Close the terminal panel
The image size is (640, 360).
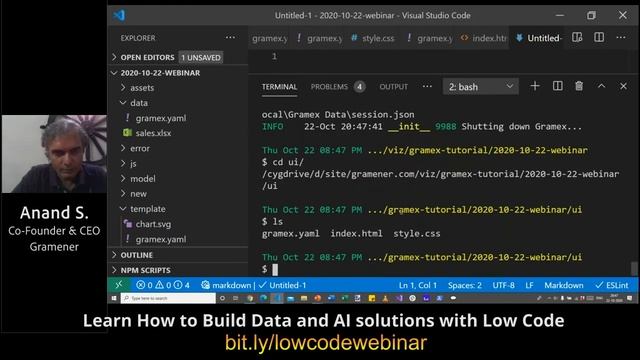pyautogui.click(x=623, y=86)
